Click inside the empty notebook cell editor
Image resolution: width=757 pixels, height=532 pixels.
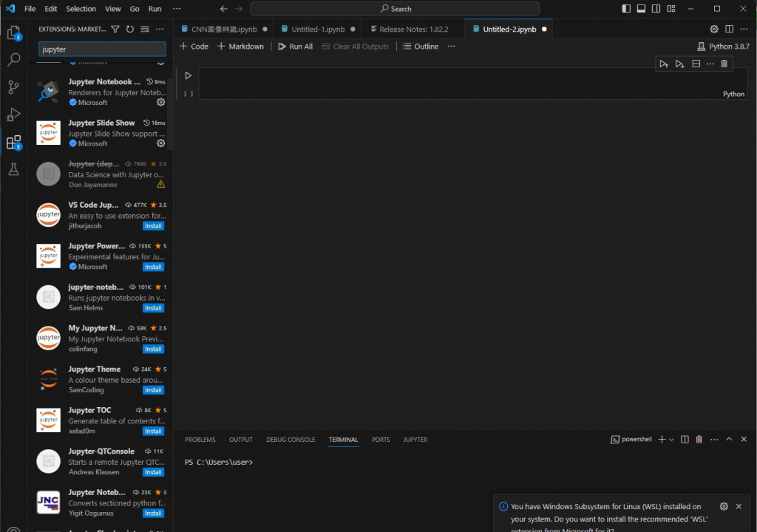coord(472,83)
